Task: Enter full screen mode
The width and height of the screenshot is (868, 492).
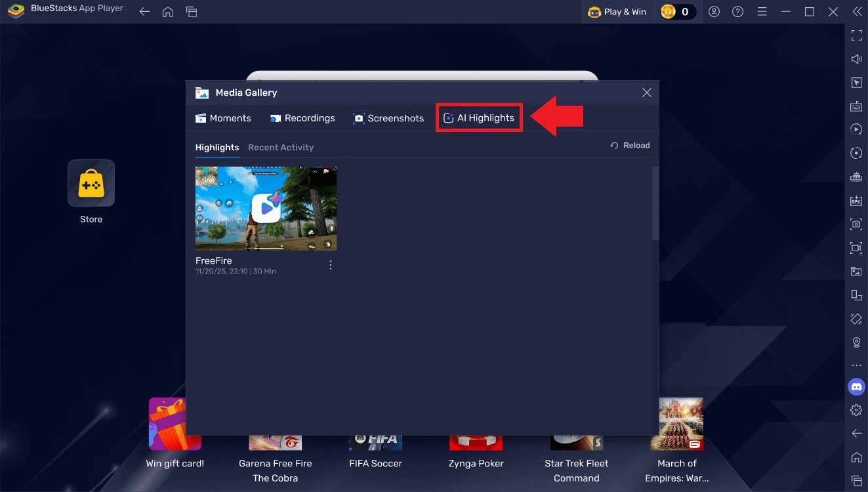Action: point(856,35)
